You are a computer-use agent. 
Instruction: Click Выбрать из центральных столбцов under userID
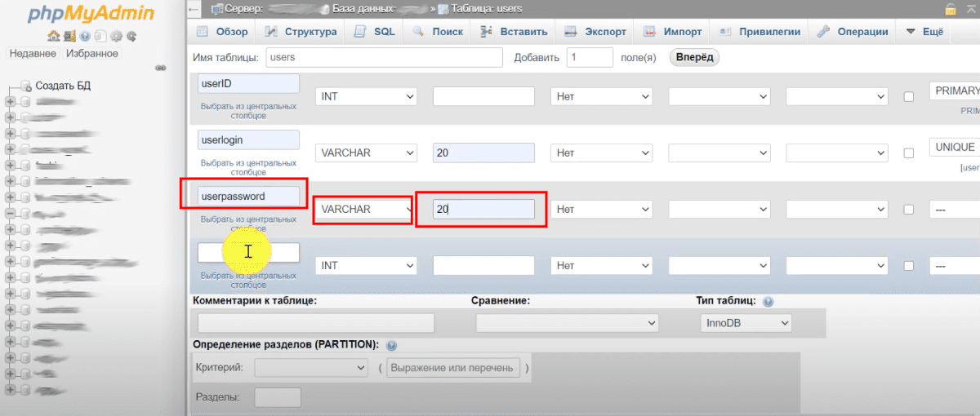(248, 110)
